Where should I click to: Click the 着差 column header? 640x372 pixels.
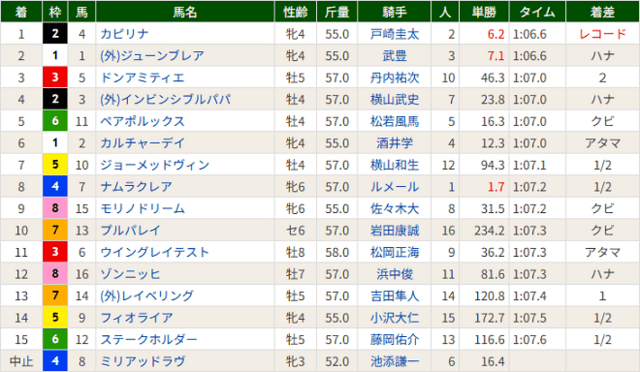pos(602,11)
